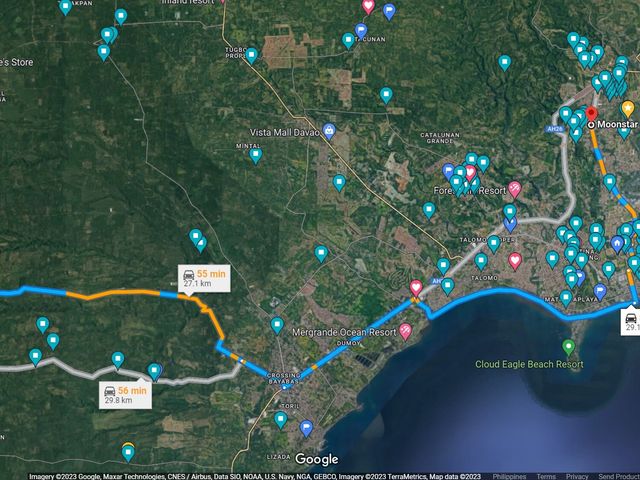The image size is (640, 480).
Task: Open the Mergrande Ocean Resort pink marker
Action: click(405, 331)
